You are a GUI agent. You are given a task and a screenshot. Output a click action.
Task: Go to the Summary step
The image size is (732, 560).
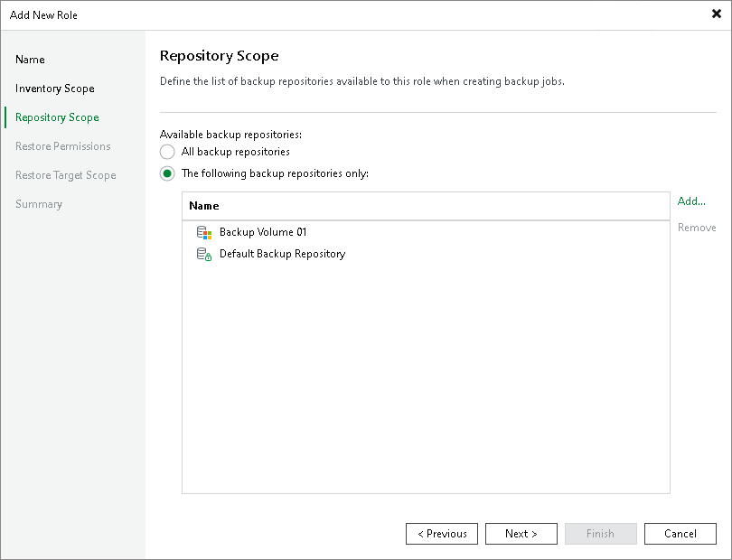(39, 204)
